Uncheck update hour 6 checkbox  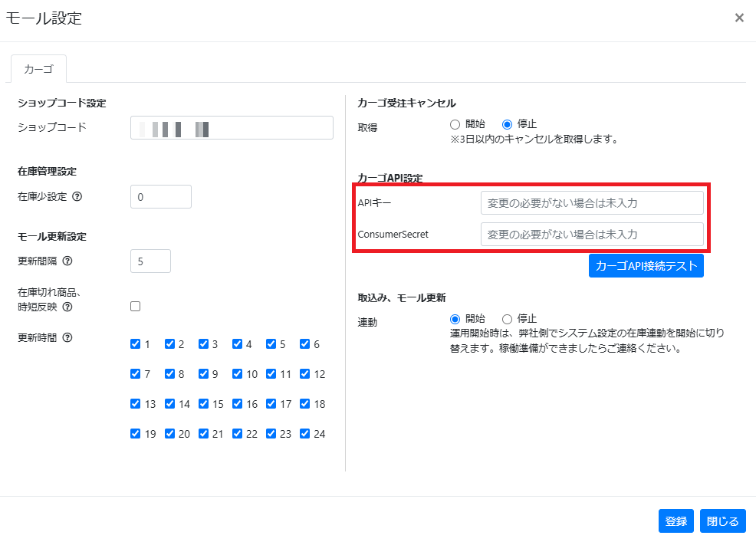point(304,343)
